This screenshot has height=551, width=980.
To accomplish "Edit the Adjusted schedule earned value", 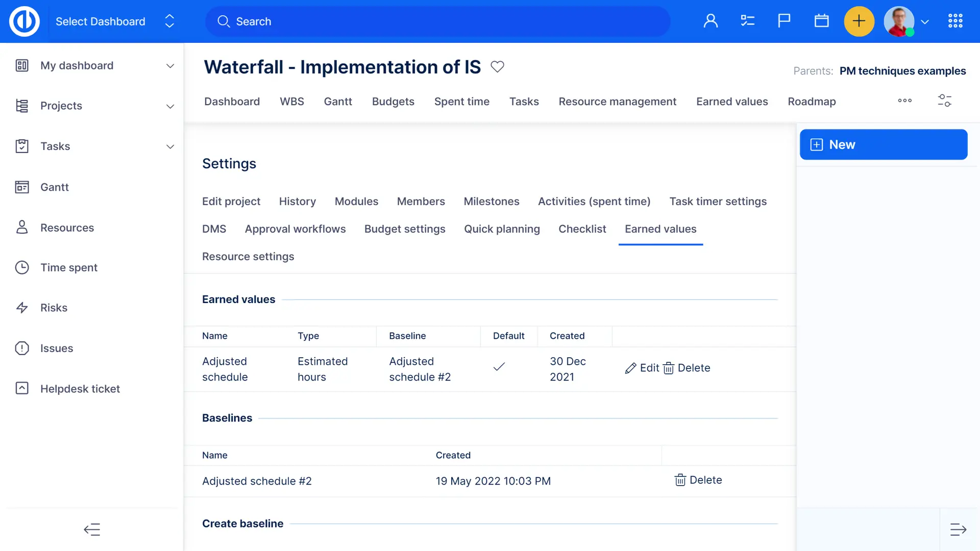I will (642, 368).
